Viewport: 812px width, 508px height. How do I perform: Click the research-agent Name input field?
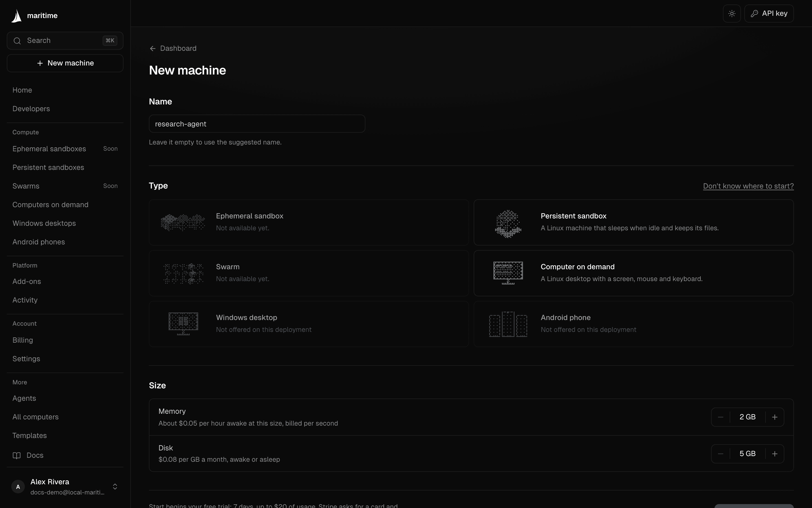257,124
